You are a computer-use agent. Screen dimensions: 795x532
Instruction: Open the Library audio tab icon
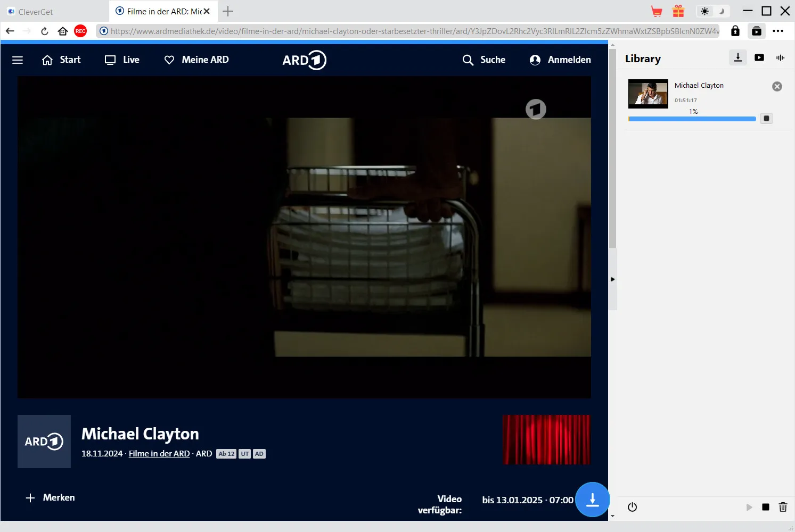[x=781, y=57]
